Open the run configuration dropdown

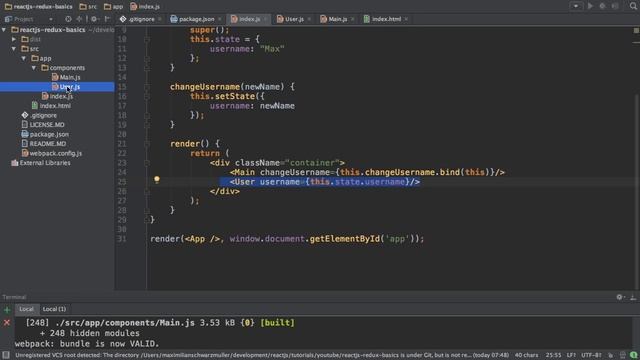576,6
